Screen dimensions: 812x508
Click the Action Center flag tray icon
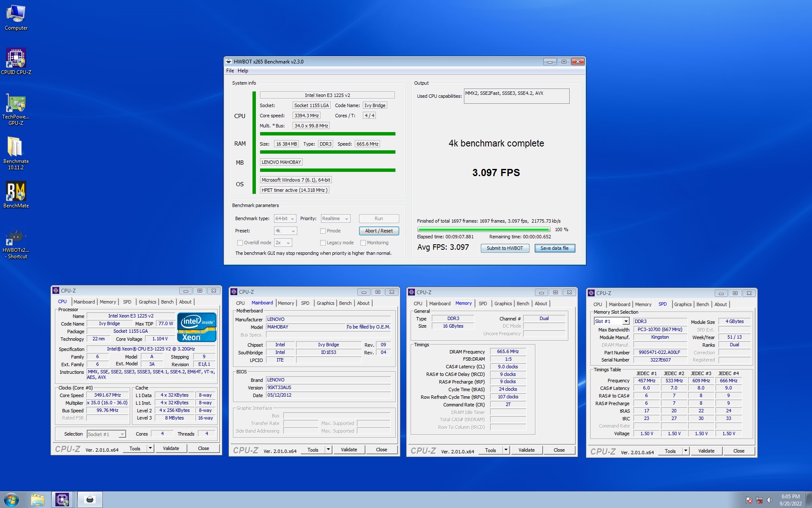[x=749, y=500]
